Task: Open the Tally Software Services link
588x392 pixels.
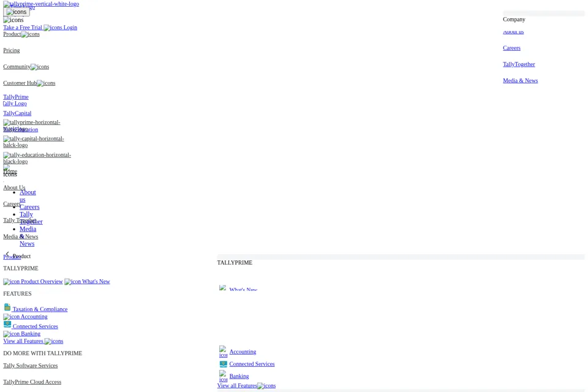Action: (31, 366)
